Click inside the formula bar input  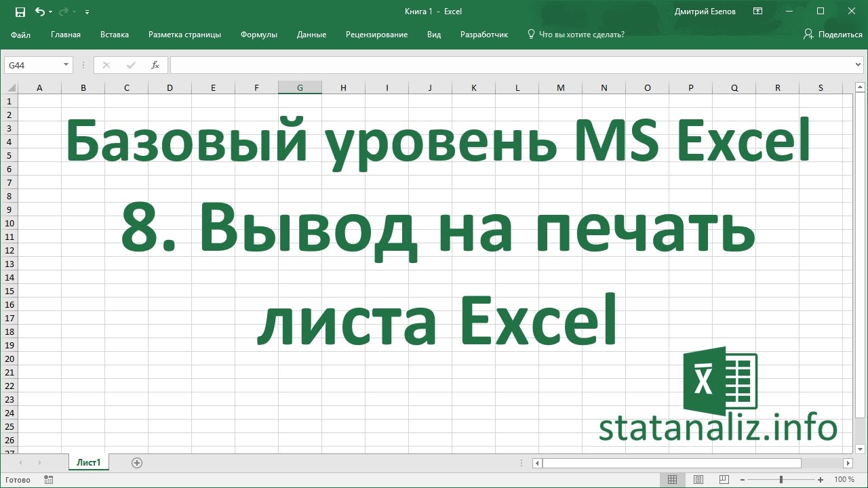[x=512, y=65]
